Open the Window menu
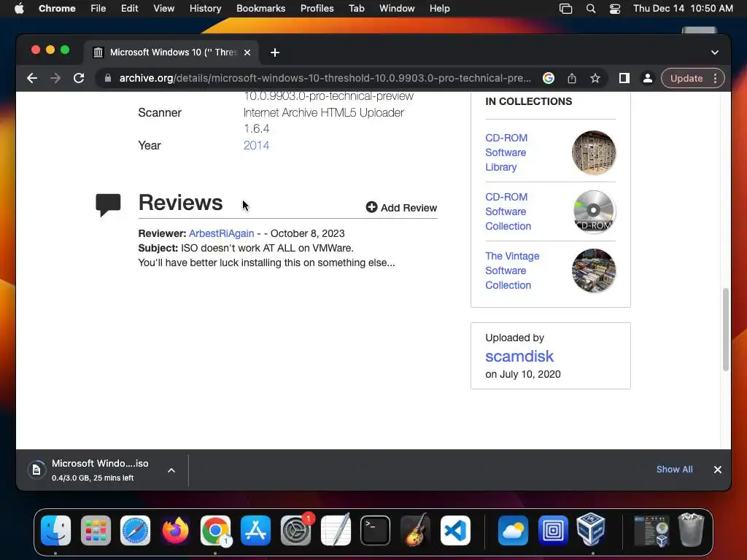747x560 pixels. pyautogui.click(x=397, y=8)
